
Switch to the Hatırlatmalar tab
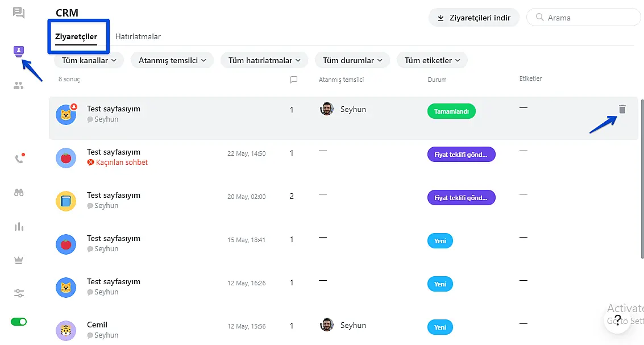point(138,36)
